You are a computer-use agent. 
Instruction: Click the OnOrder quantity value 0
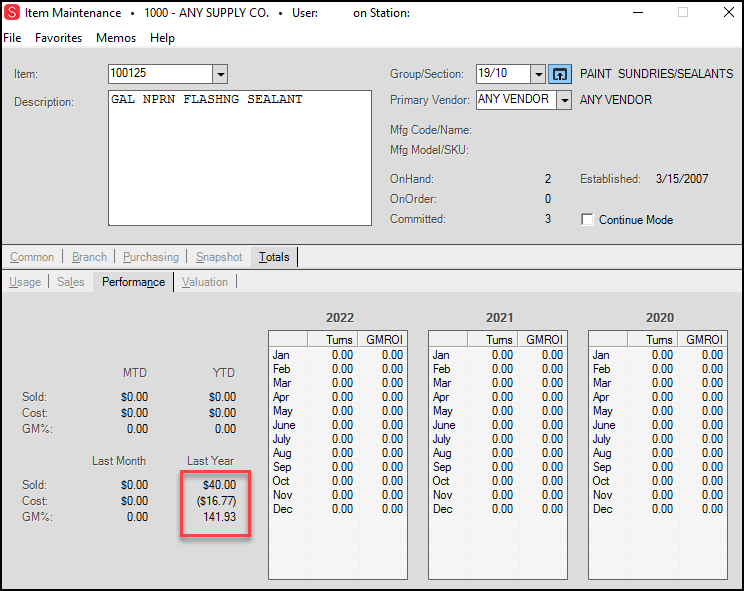pyautogui.click(x=548, y=199)
